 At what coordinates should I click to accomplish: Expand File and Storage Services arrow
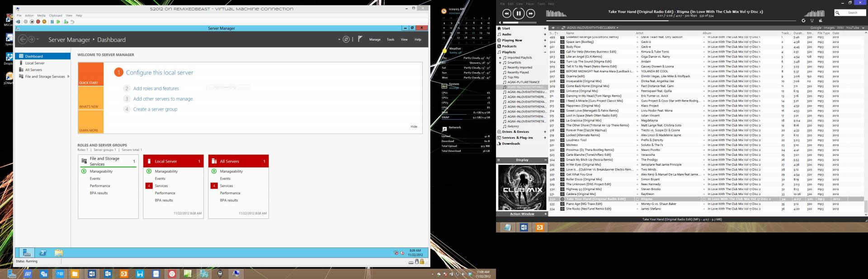point(68,76)
